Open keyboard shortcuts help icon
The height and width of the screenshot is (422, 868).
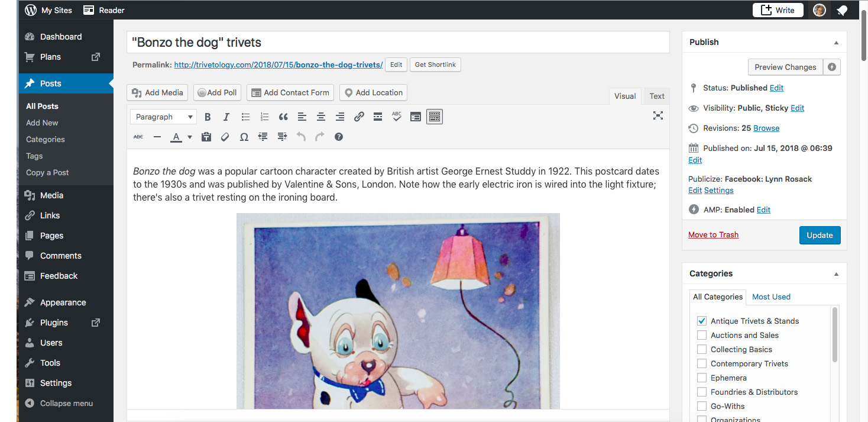click(x=339, y=137)
